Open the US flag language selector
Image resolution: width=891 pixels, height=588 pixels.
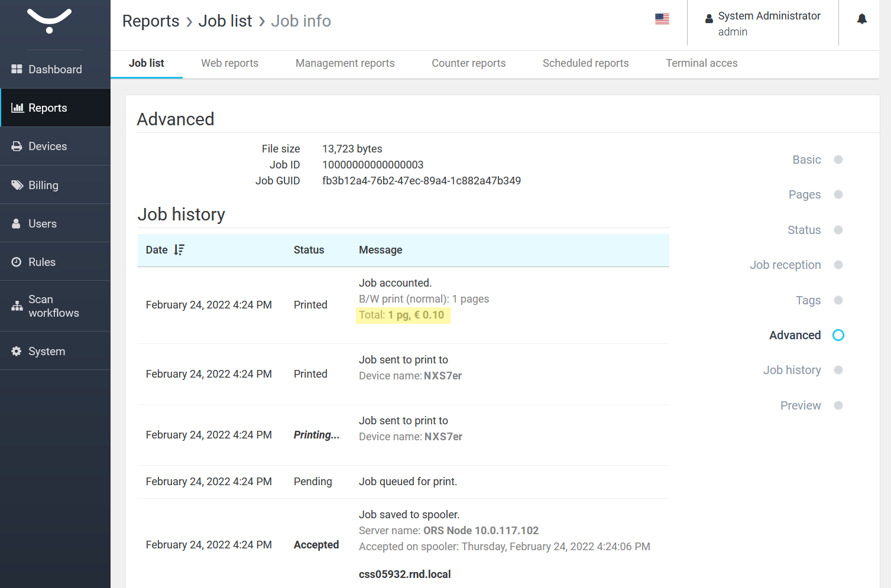coord(662,20)
